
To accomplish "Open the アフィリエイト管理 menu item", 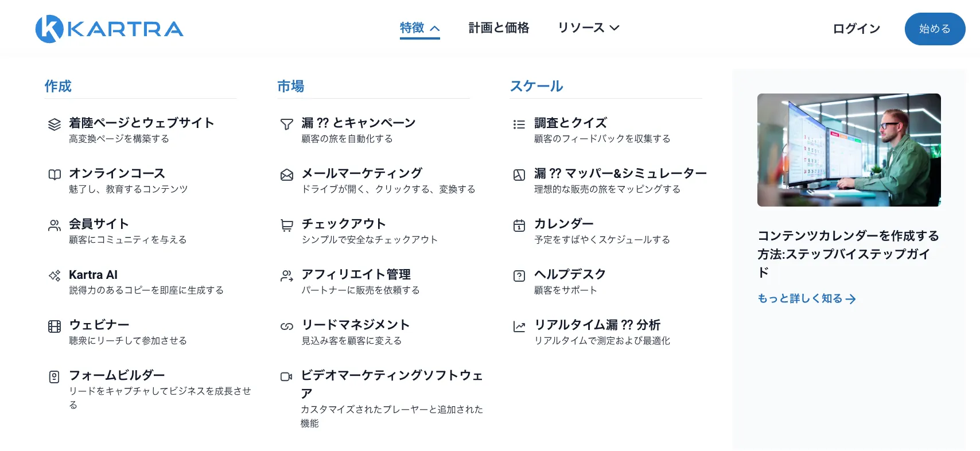I will click(x=356, y=275).
